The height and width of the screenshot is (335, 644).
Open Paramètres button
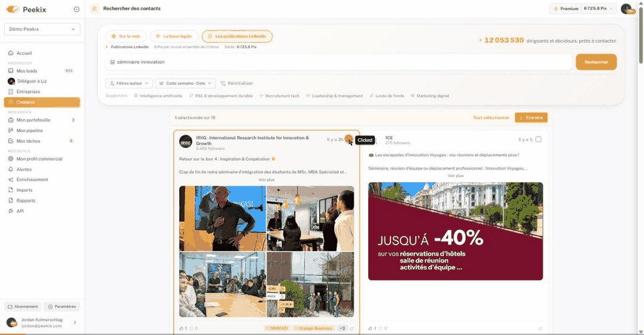point(62,307)
